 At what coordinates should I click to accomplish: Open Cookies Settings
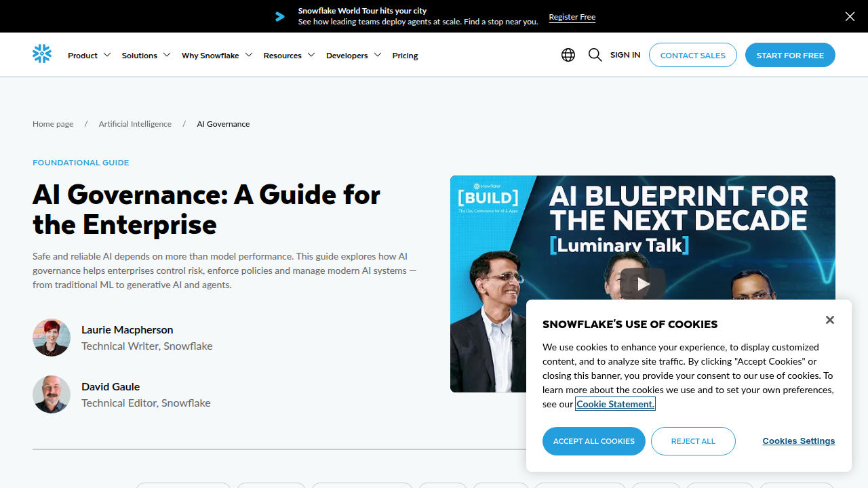799,441
